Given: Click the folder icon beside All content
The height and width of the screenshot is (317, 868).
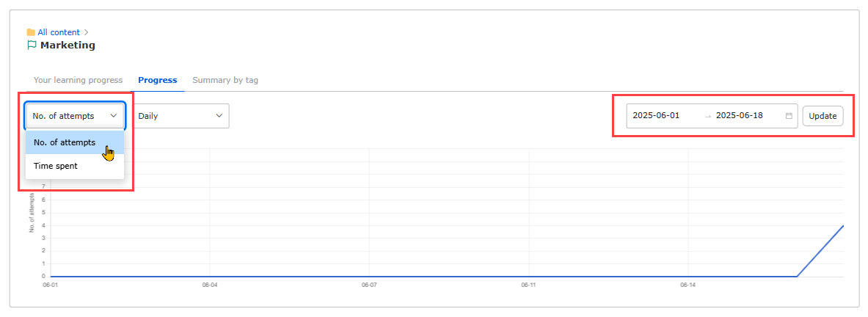Looking at the screenshot, I should 31,32.
